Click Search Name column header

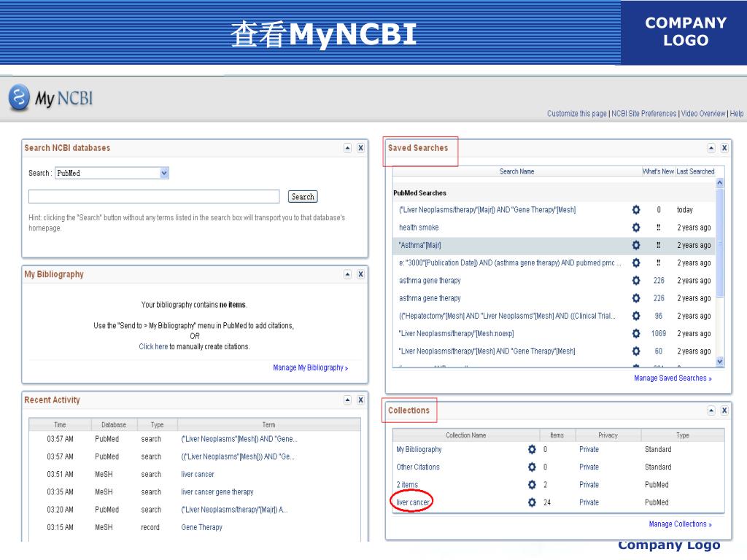[x=516, y=171]
